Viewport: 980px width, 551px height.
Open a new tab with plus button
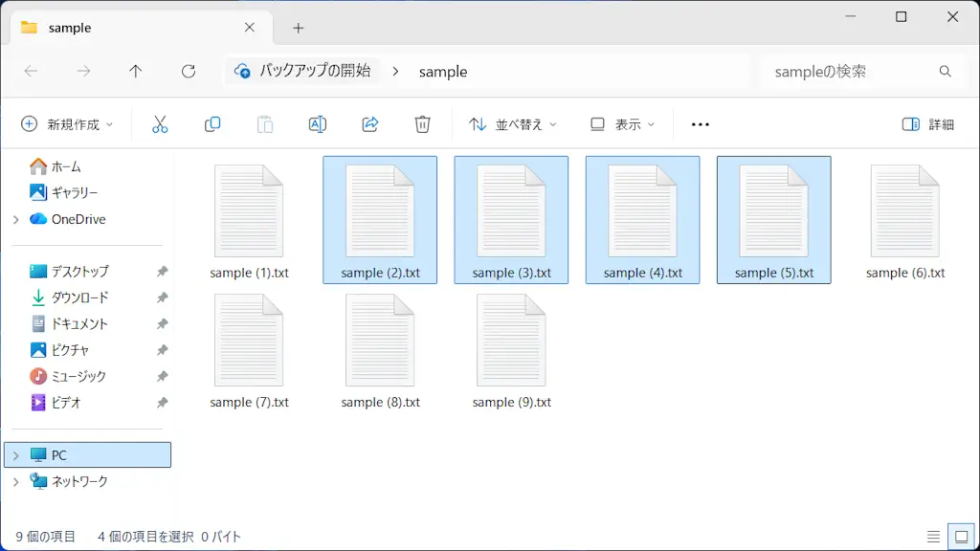pyautogui.click(x=298, y=28)
